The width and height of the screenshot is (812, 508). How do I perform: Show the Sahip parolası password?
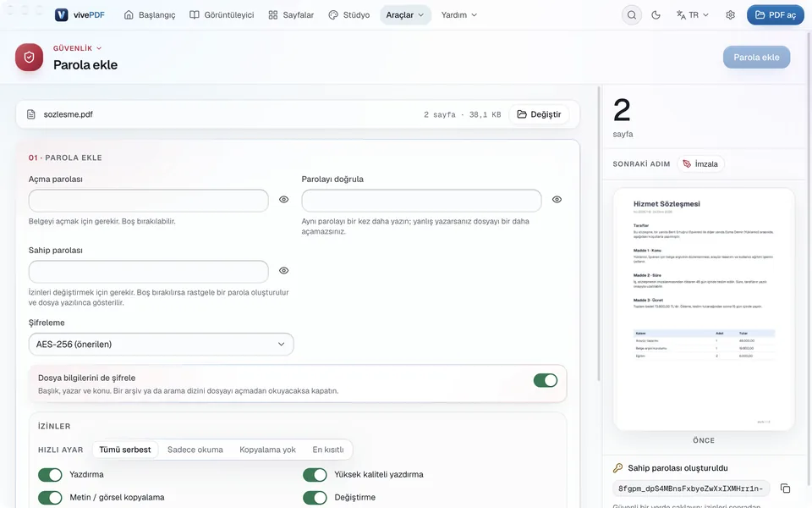[x=284, y=271]
